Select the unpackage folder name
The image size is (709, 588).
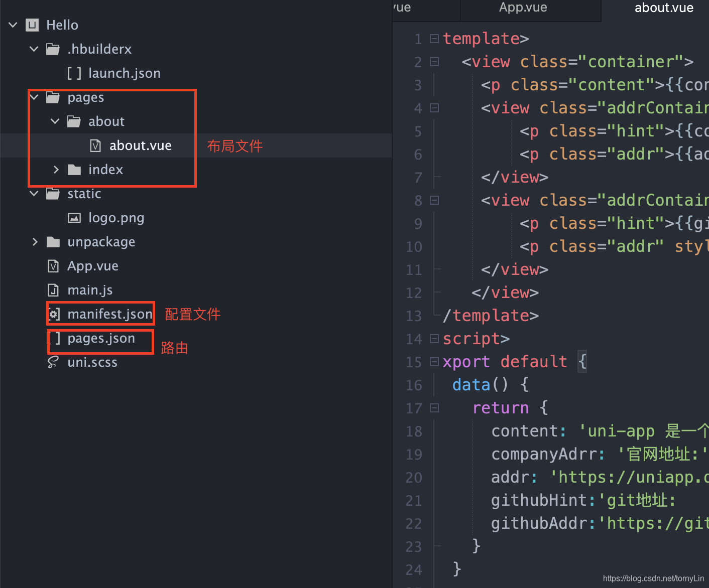point(101,242)
